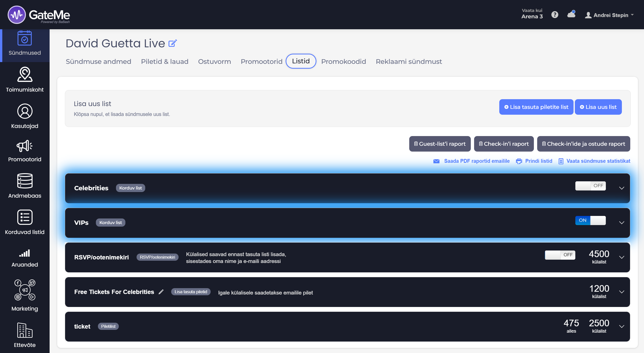Expand the VIPs list row
Image resolution: width=644 pixels, height=353 pixels.
click(x=622, y=223)
